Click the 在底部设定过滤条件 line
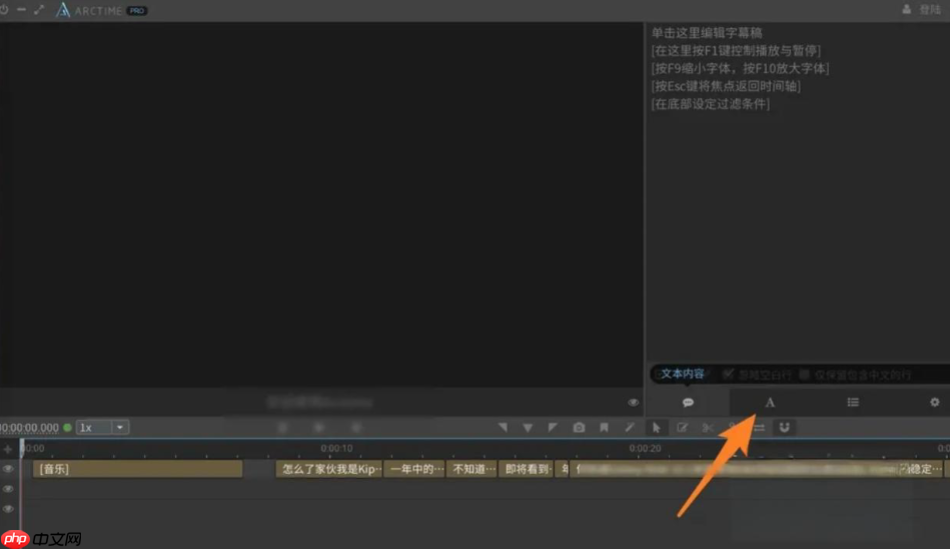The image size is (950, 549). point(711,104)
